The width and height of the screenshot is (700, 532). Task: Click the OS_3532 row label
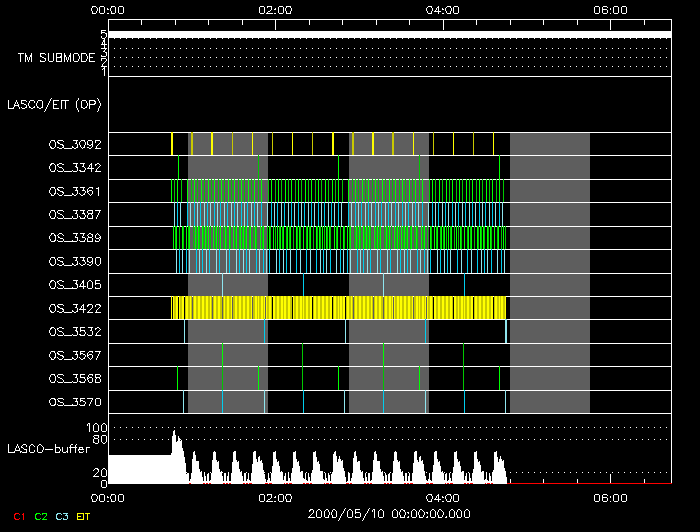coord(75,332)
